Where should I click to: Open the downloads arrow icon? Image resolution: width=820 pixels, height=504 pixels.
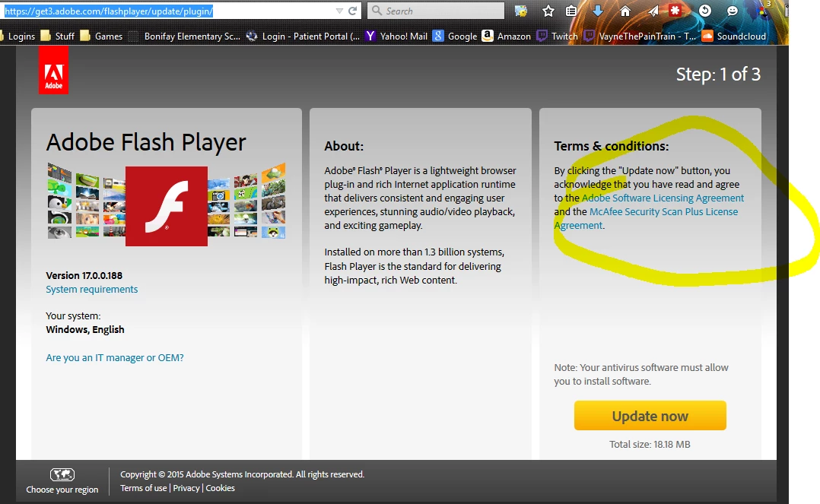[x=598, y=11]
